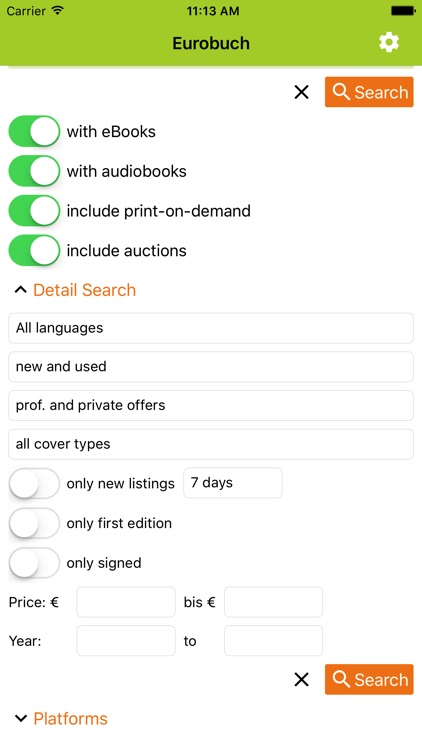Clear search with top X icon
Screen dimensions: 422x750
coord(301,92)
